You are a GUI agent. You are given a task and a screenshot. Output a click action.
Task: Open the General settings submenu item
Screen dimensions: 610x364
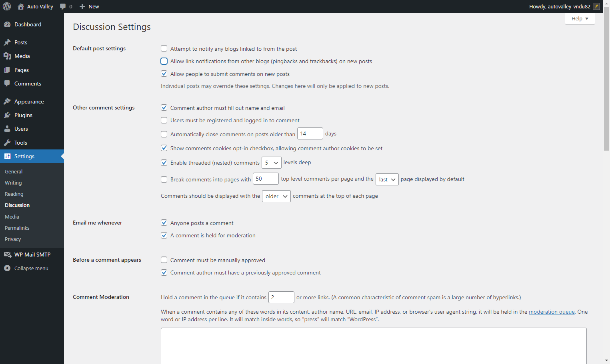coord(14,171)
